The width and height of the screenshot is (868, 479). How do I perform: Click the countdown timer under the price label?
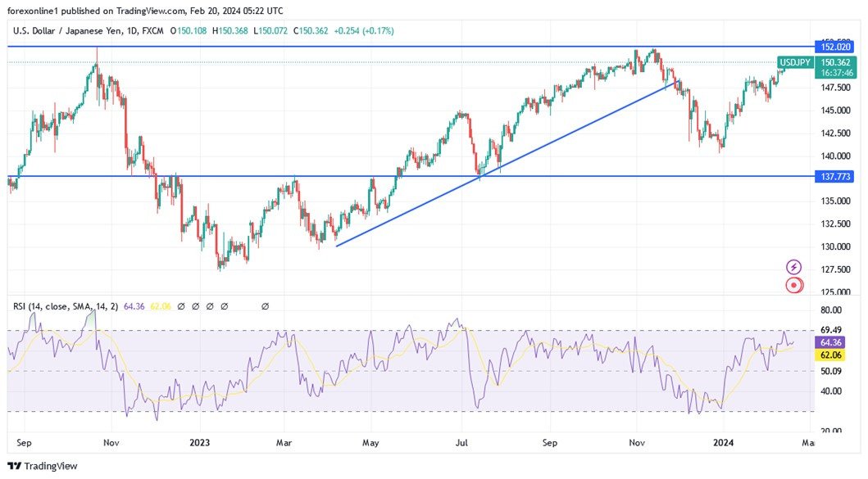[x=838, y=73]
